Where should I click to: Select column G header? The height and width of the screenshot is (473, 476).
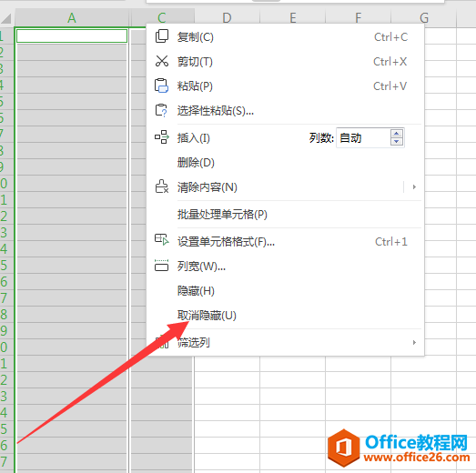(x=424, y=18)
